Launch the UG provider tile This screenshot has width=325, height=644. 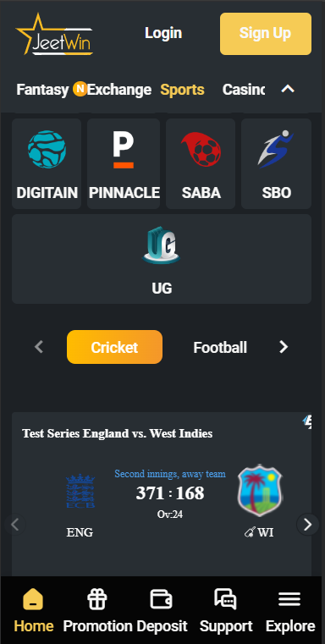[x=162, y=259]
